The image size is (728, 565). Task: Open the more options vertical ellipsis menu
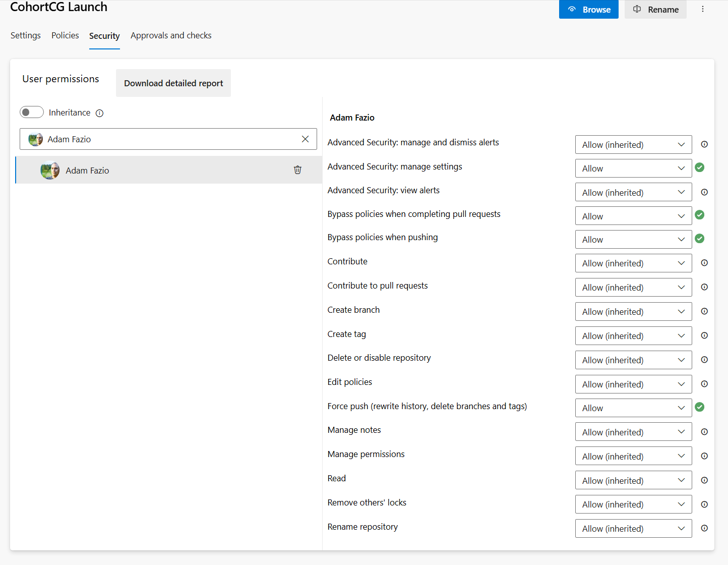(x=703, y=9)
